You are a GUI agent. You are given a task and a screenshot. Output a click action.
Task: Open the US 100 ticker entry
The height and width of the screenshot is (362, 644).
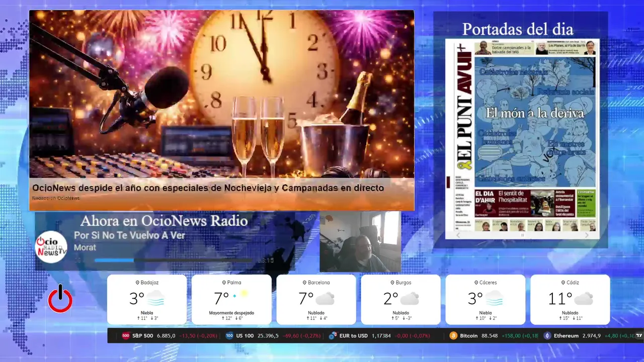click(x=273, y=335)
